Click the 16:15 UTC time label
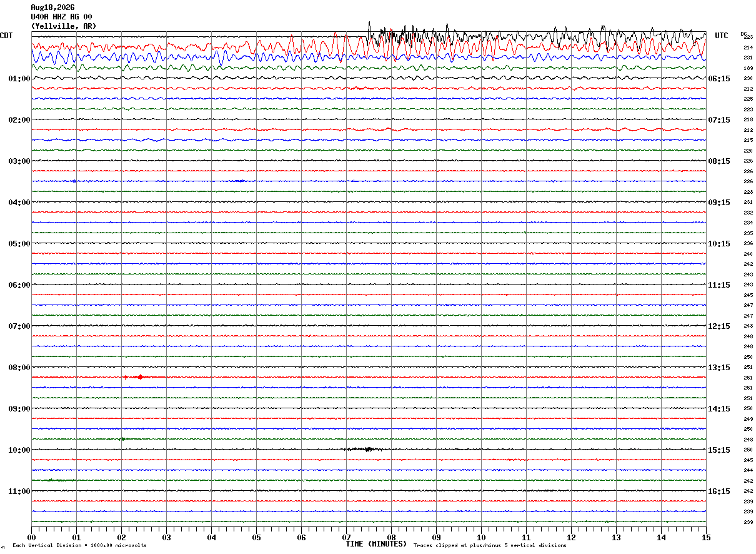756x554 pixels. point(719,491)
